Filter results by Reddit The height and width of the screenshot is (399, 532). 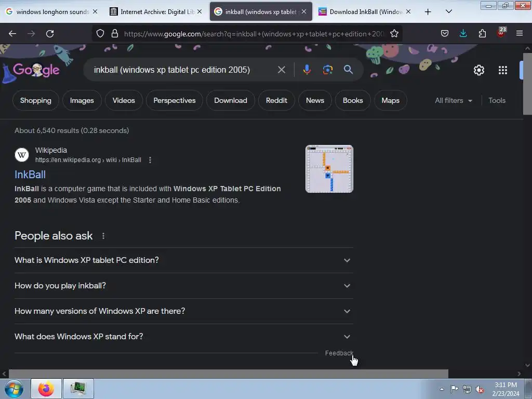pos(276,100)
